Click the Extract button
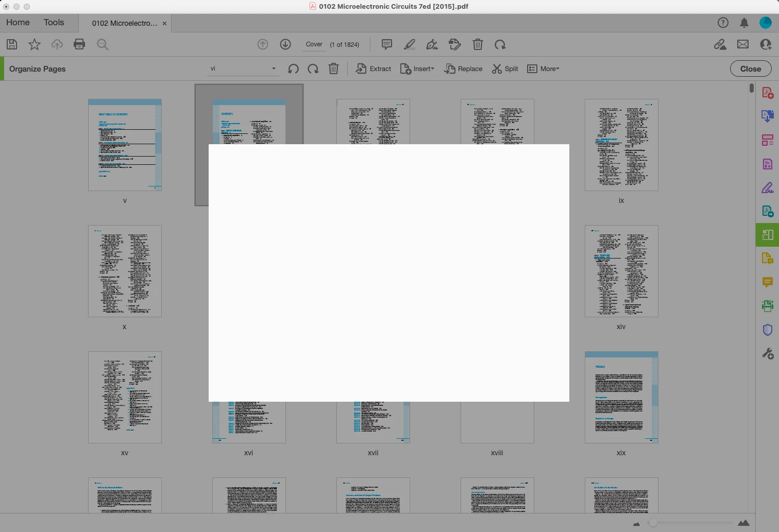The width and height of the screenshot is (779, 532). coord(374,68)
